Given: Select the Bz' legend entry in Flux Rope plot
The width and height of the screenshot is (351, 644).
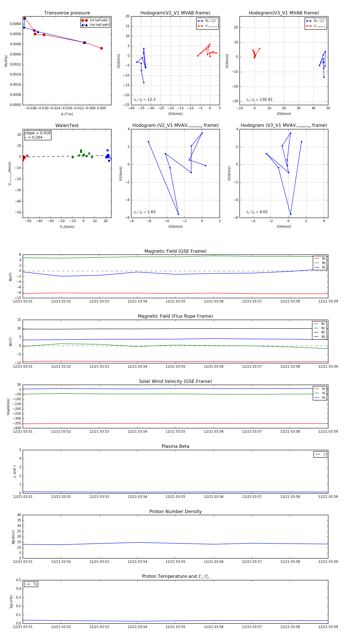Looking at the screenshot, I should point(320,332).
